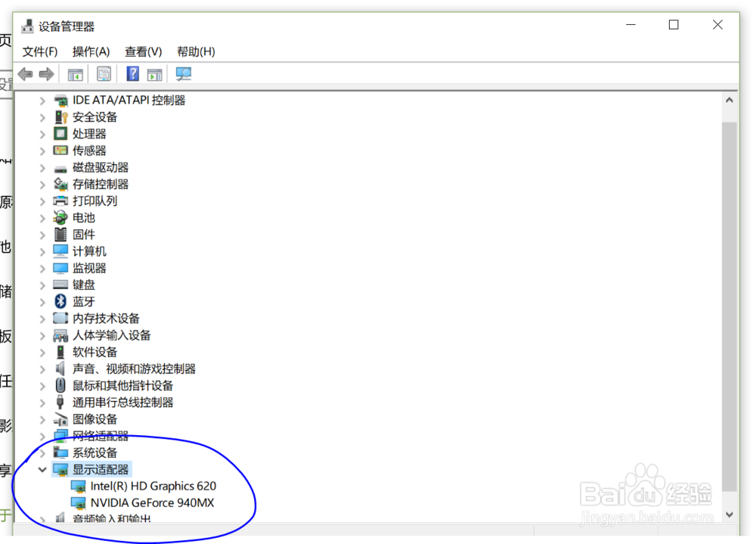Click the scrollbar up arrow
The width and height of the screenshot is (756, 544).
click(730, 98)
